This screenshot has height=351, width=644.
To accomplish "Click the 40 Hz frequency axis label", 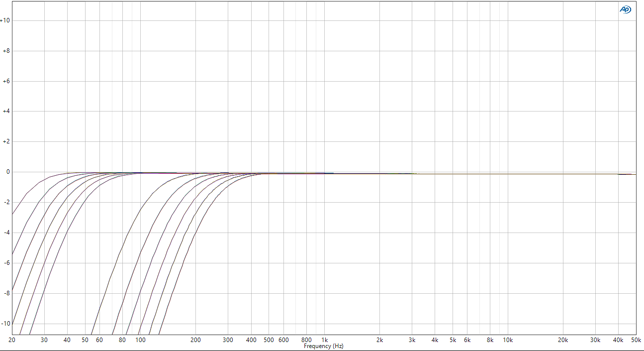I will coord(67,340).
